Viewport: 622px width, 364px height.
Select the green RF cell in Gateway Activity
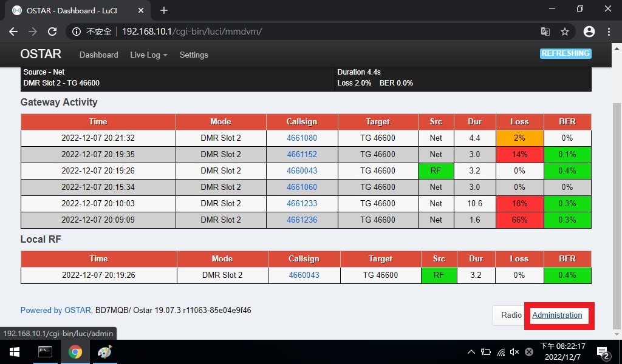tap(436, 170)
